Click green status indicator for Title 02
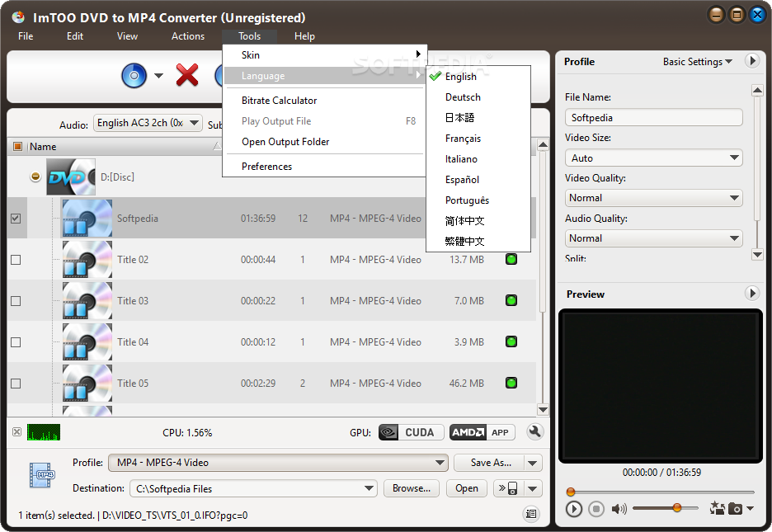 coord(511,259)
